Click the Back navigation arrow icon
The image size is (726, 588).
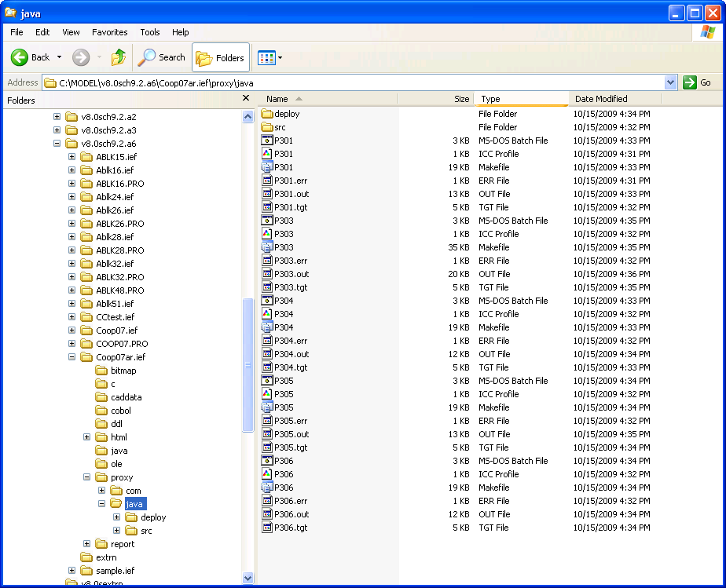[x=20, y=57]
